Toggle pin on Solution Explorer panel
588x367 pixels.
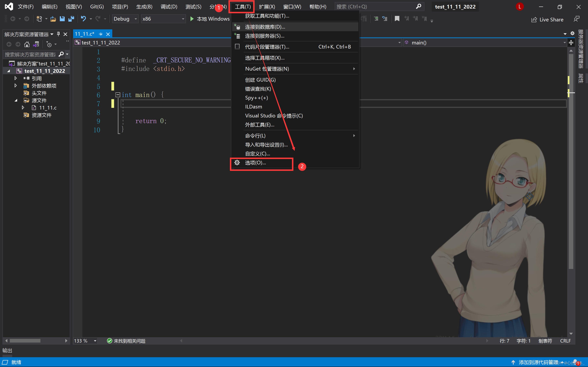58,34
